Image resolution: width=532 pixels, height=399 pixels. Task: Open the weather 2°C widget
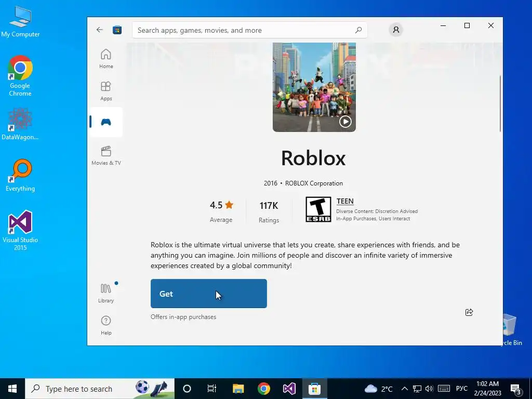378,389
